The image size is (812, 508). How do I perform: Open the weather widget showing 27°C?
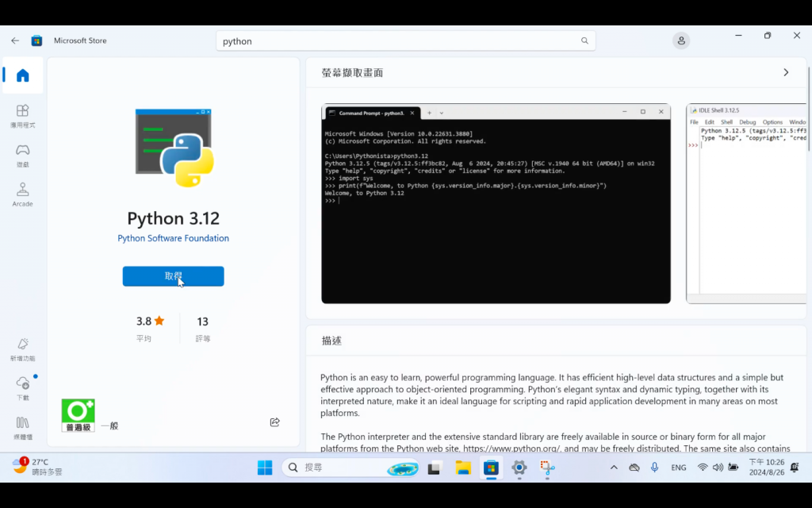coord(37,467)
